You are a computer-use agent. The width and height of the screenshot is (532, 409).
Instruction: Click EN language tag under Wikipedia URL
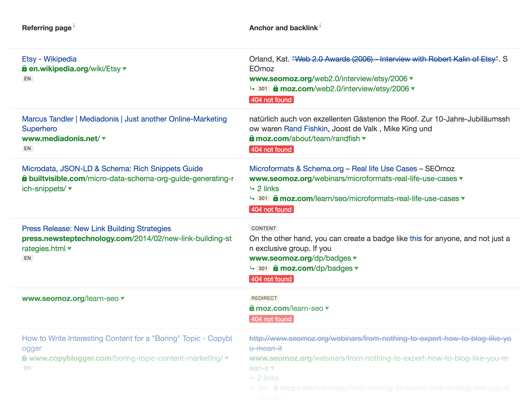pyautogui.click(x=27, y=79)
